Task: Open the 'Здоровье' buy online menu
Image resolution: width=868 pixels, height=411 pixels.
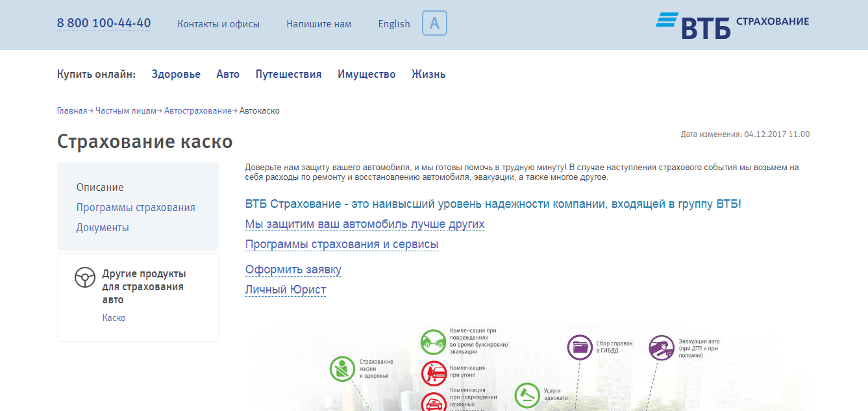Action: pos(176,75)
